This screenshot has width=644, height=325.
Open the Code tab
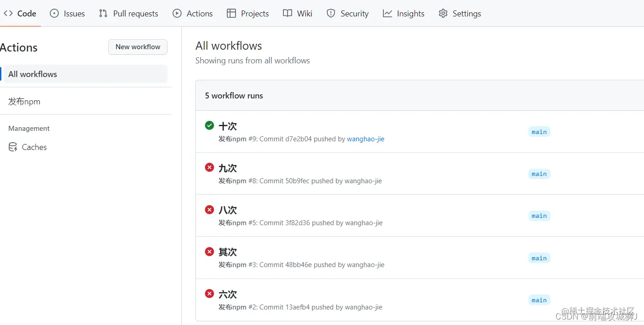(20, 14)
